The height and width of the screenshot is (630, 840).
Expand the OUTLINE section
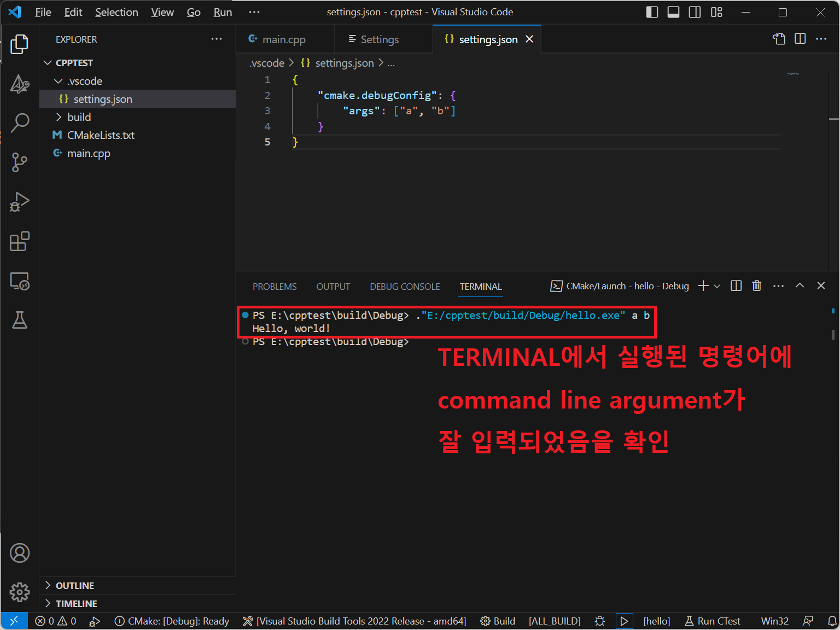coord(75,586)
